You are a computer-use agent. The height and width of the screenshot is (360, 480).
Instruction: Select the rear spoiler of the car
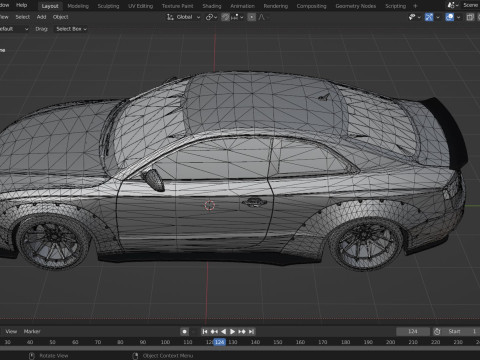447,132
